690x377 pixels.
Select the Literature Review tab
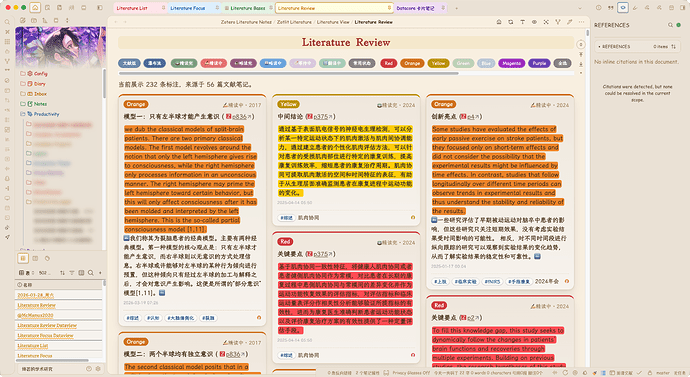click(x=334, y=8)
